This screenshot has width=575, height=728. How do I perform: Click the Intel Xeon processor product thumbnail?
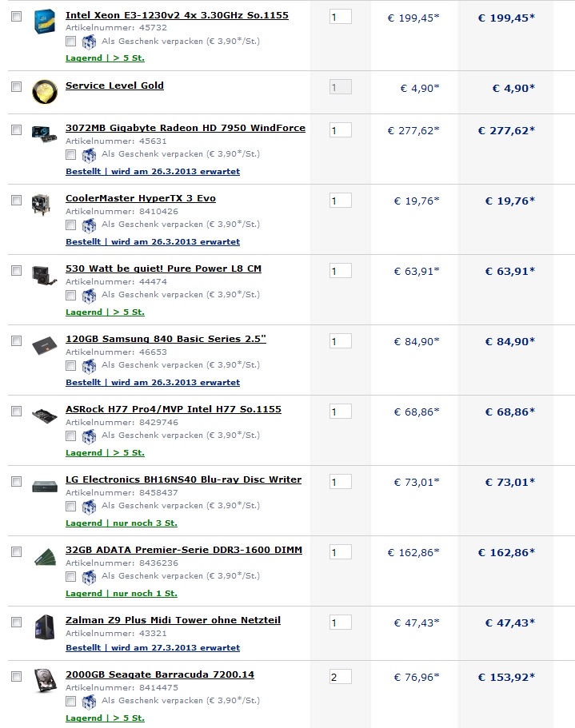(x=45, y=22)
